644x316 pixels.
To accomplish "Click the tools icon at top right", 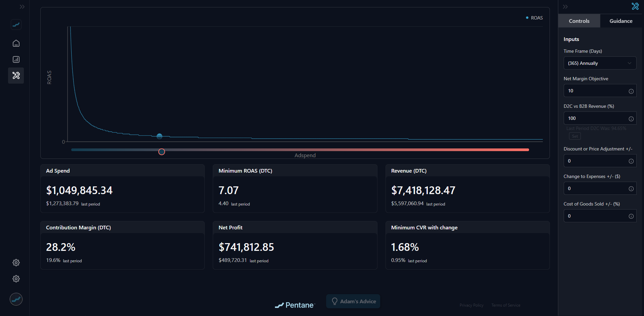I will pyautogui.click(x=635, y=6).
